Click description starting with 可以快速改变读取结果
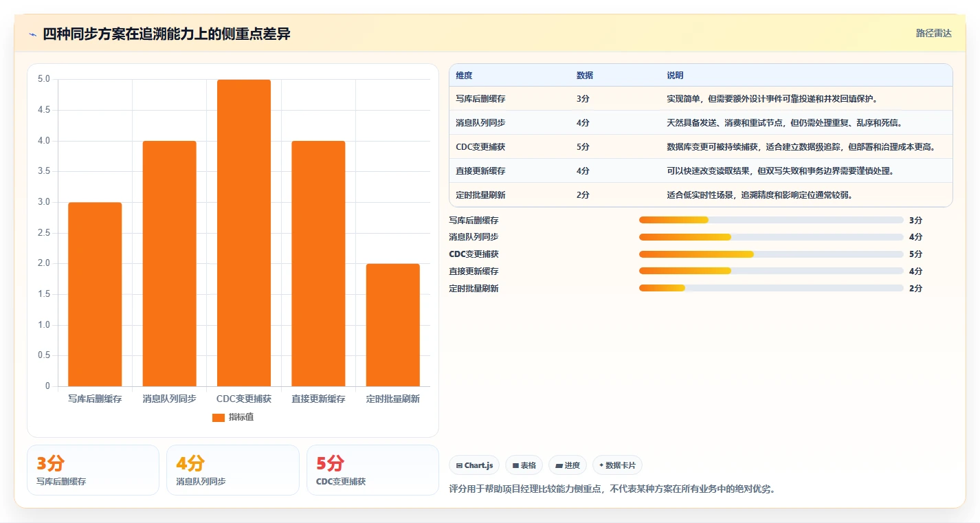This screenshot has width=980, height=523. [x=780, y=171]
